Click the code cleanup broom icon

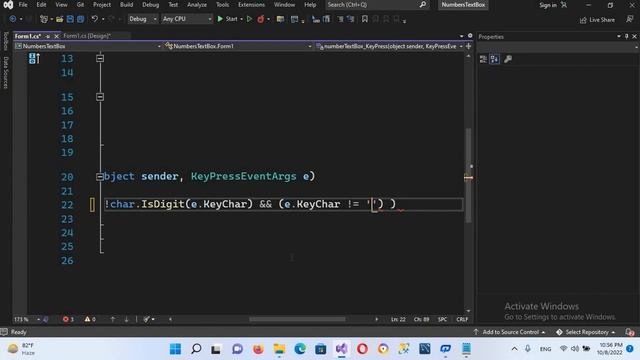coord(147,319)
